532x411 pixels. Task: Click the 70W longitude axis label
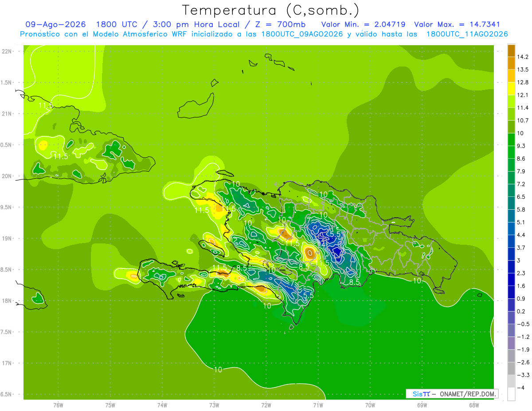[x=370, y=405]
